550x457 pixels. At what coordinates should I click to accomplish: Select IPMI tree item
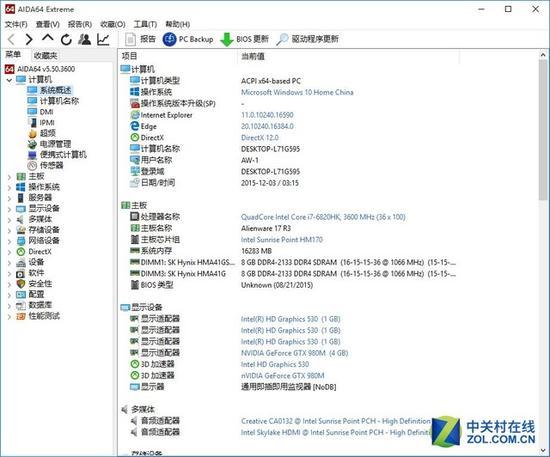(41, 122)
